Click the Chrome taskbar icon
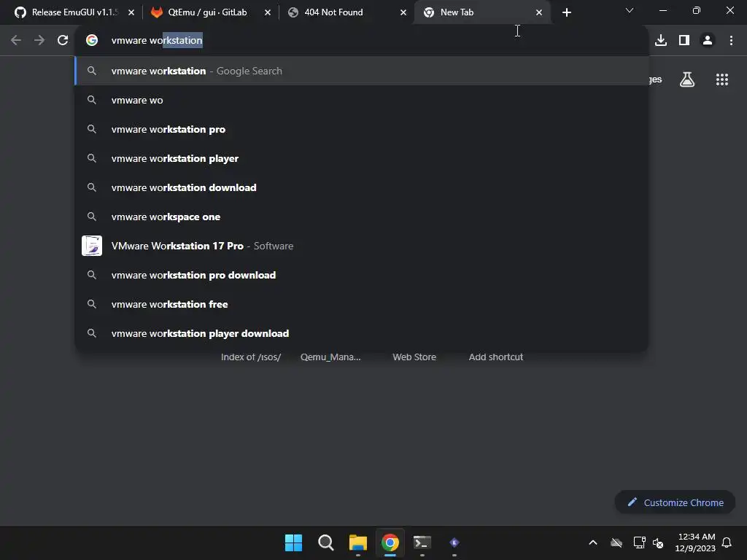747x560 pixels. coord(390,542)
